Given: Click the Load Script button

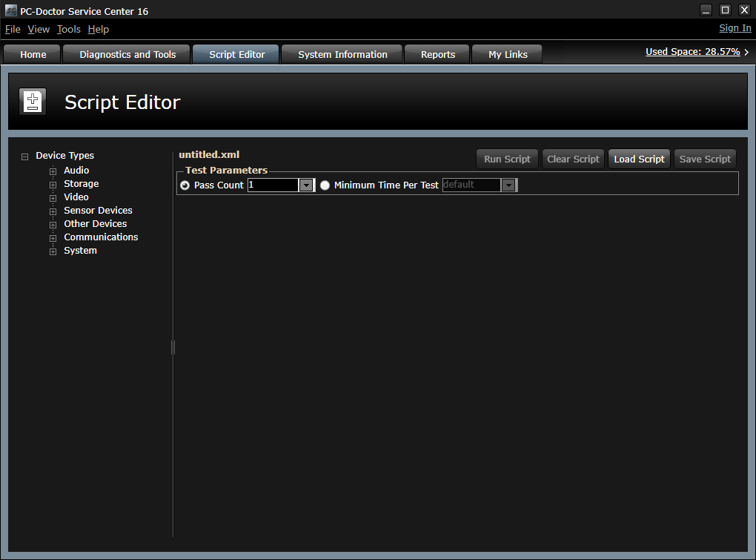Looking at the screenshot, I should tap(640, 159).
